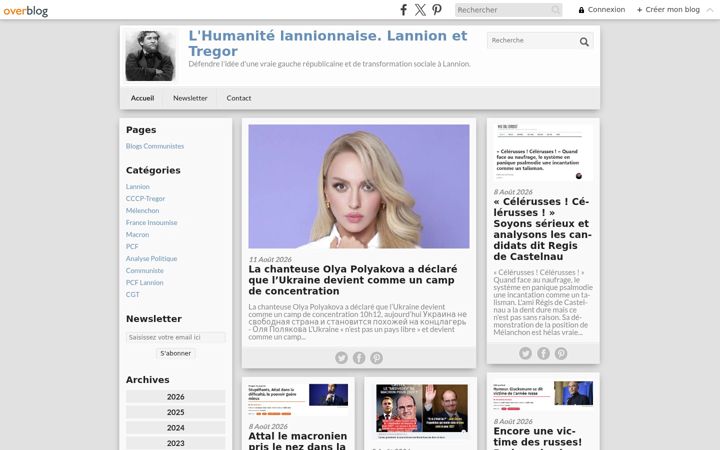Open the Accueil menu item
Image resolution: width=720 pixels, height=450 pixels.
click(x=142, y=98)
